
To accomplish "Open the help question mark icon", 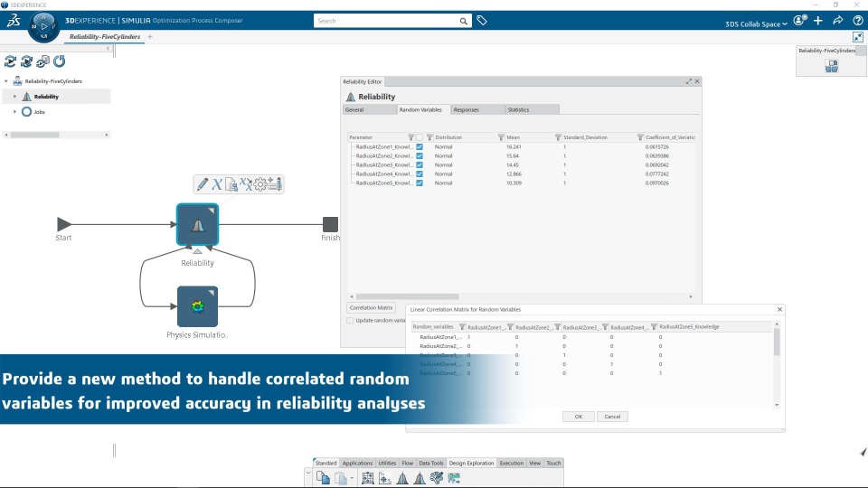I will coord(858,21).
